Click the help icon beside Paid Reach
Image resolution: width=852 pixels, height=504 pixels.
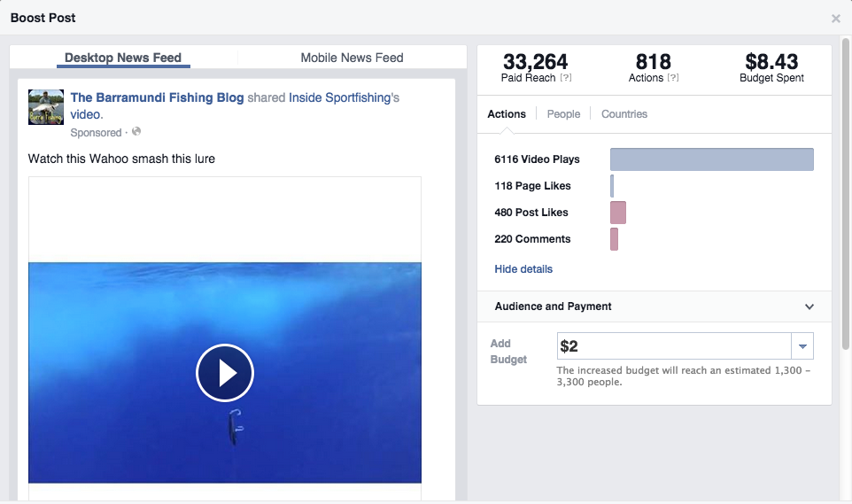click(x=566, y=78)
